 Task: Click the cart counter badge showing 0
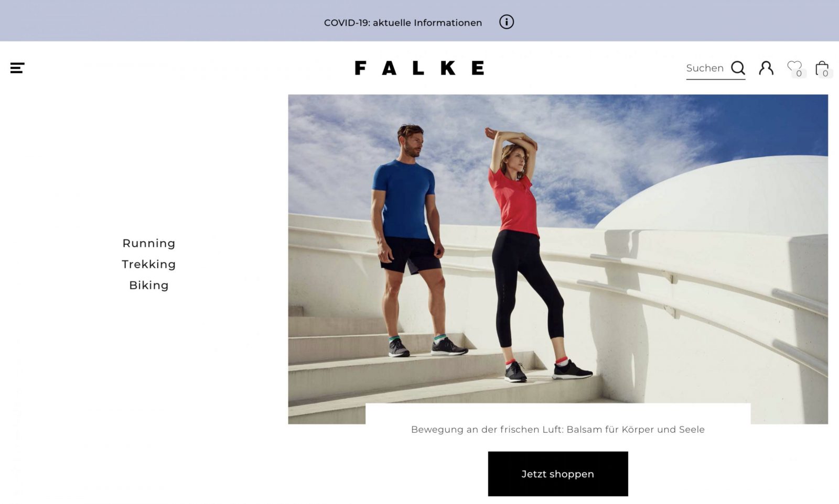click(825, 73)
